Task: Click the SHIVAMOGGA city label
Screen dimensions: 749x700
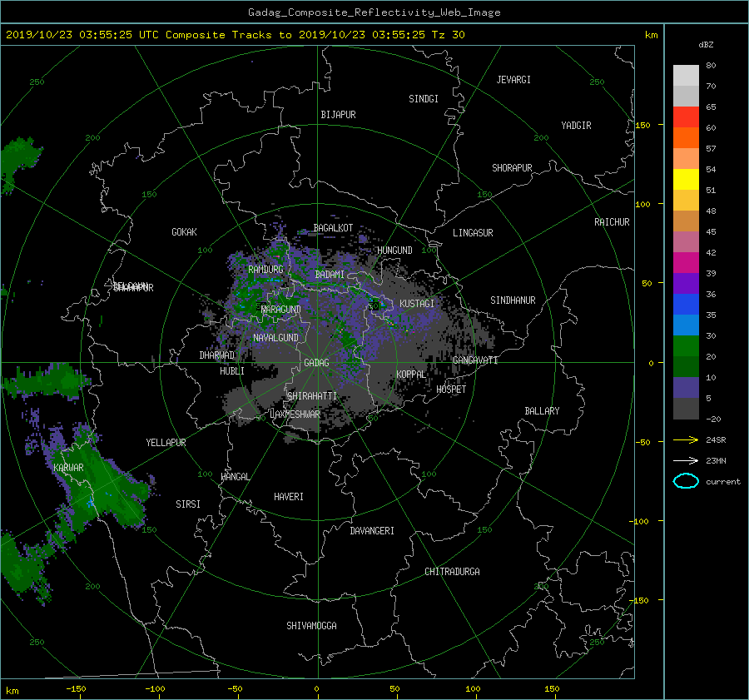Action: 311,626
